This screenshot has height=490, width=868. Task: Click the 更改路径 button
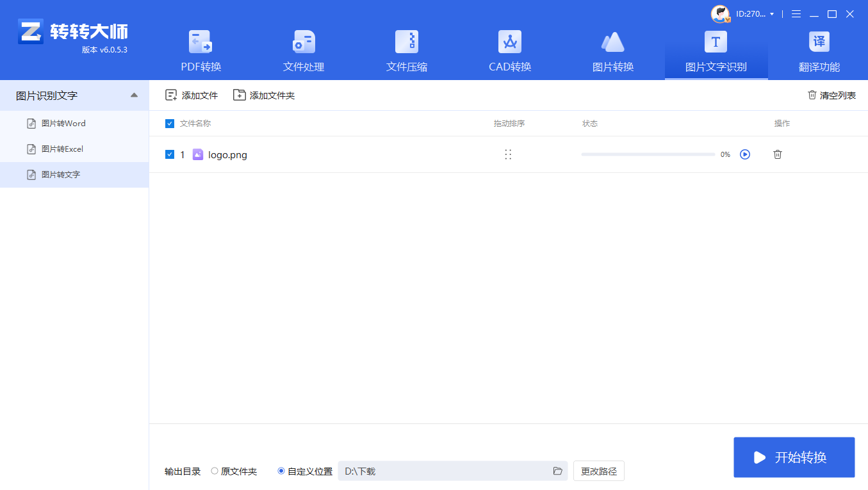tap(599, 471)
